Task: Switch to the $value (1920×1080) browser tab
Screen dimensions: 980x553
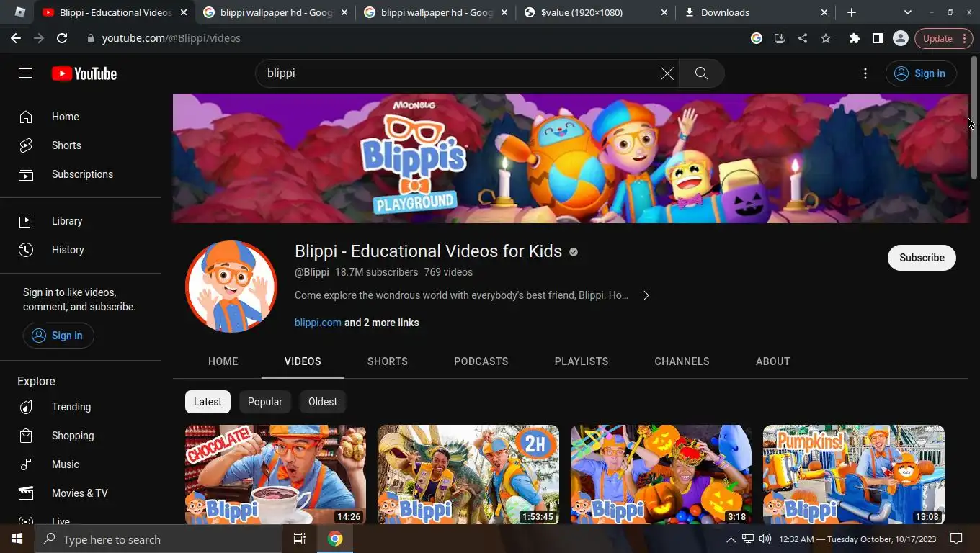Action: tap(595, 12)
